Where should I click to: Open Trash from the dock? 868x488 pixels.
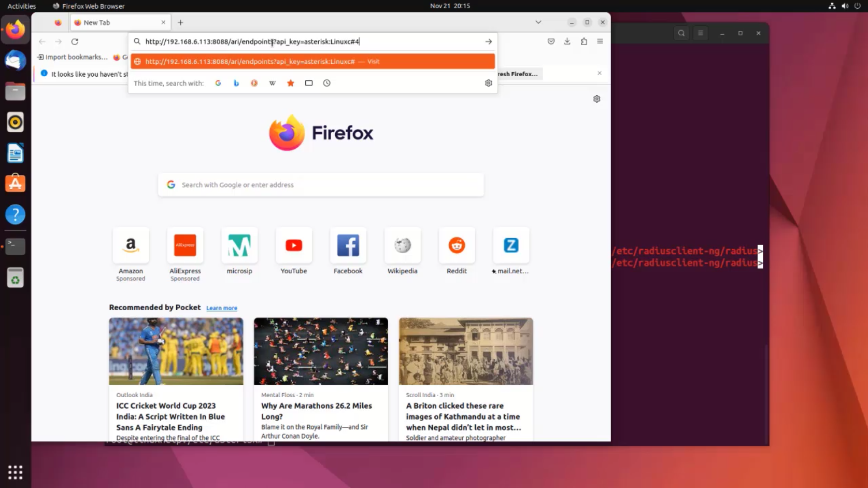(15, 278)
